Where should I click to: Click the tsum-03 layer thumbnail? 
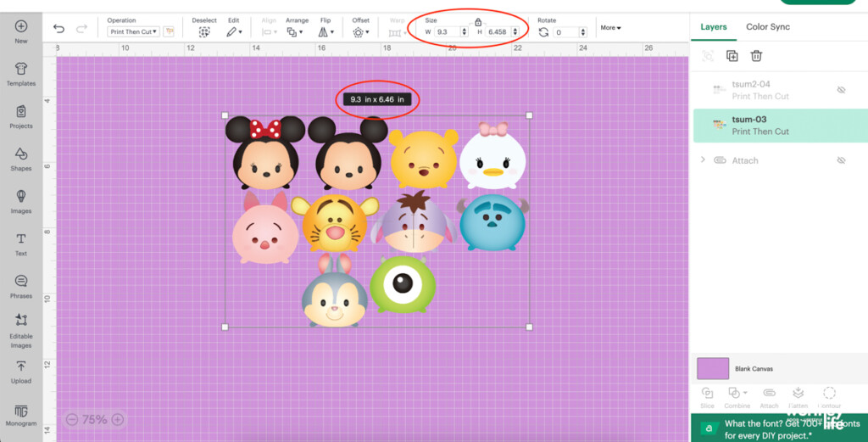click(719, 126)
